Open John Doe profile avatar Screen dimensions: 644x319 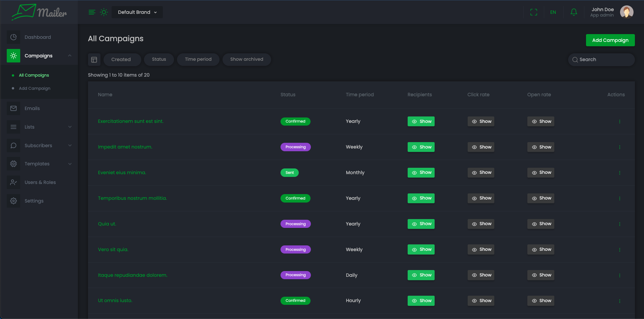(x=626, y=12)
